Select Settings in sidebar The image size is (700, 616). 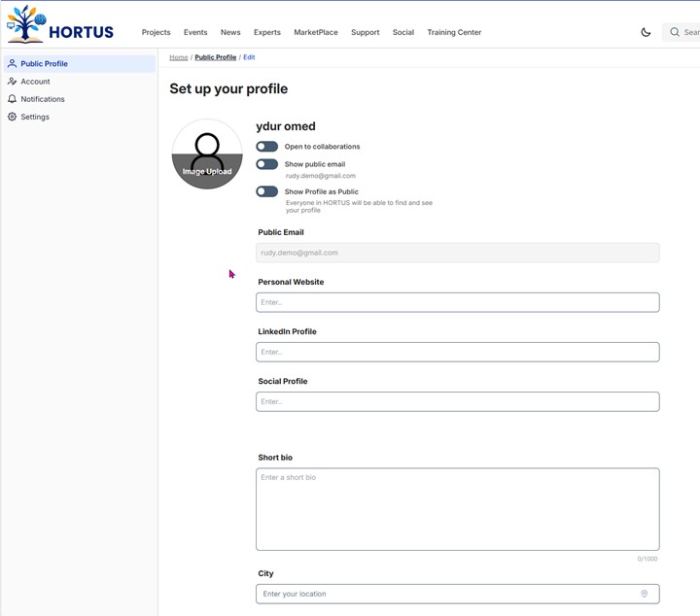[x=80, y=117]
